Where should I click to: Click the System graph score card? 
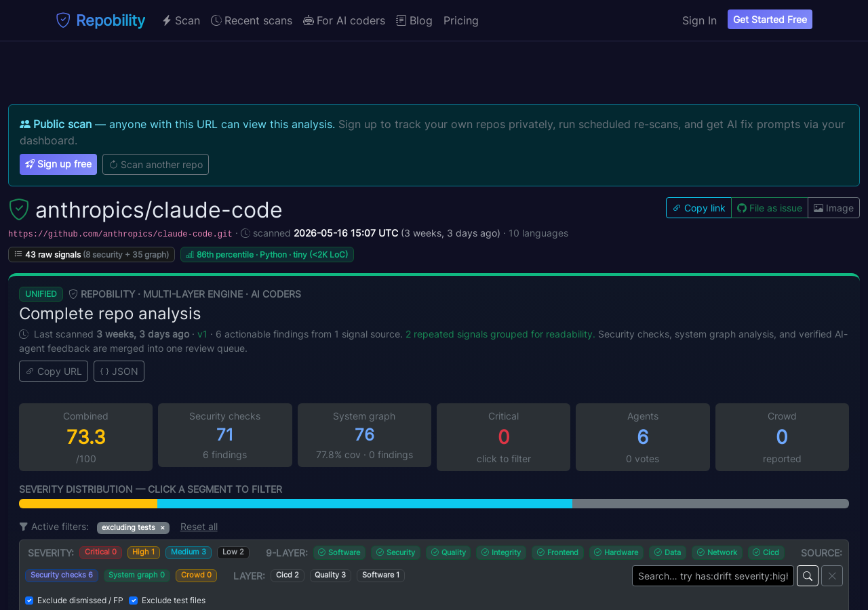pos(364,435)
